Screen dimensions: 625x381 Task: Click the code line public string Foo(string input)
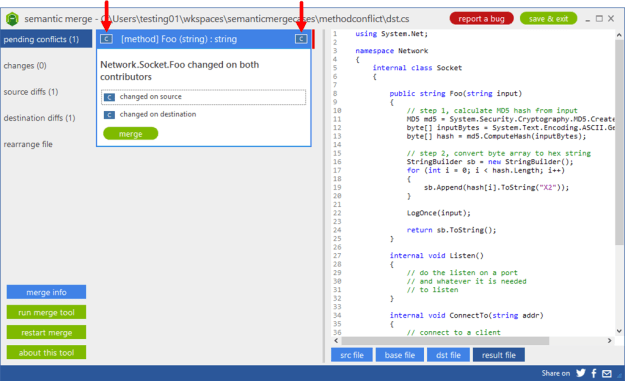(x=456, y=94)
